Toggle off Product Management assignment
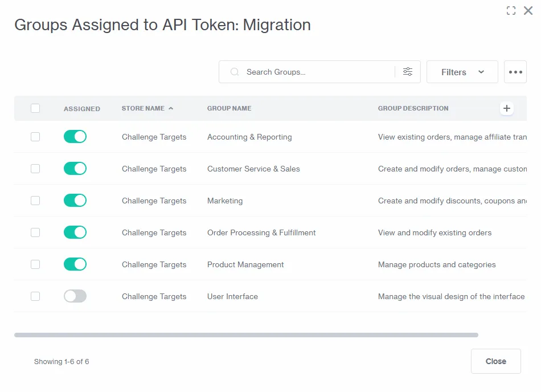Viewport: 541px width, 392px height. pyautogui.click(x=75, y=264)
